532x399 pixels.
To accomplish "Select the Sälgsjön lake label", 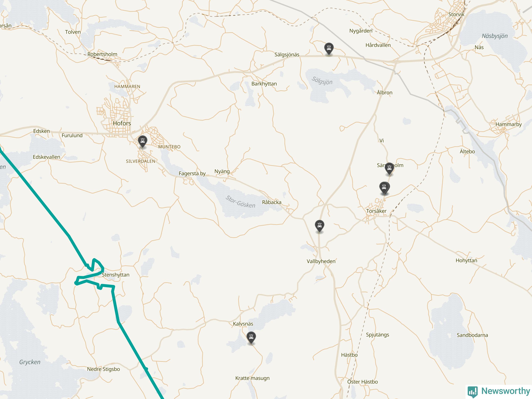I will pos(322,80).
